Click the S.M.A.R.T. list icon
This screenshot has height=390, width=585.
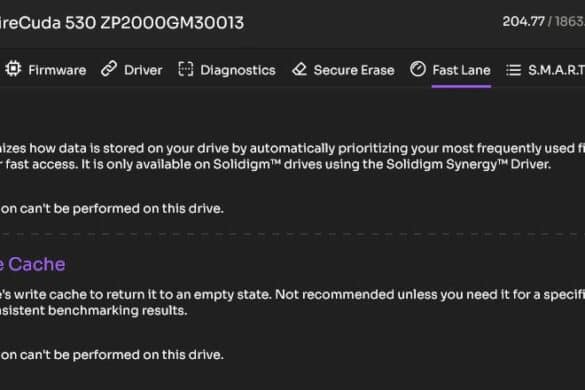513,70
